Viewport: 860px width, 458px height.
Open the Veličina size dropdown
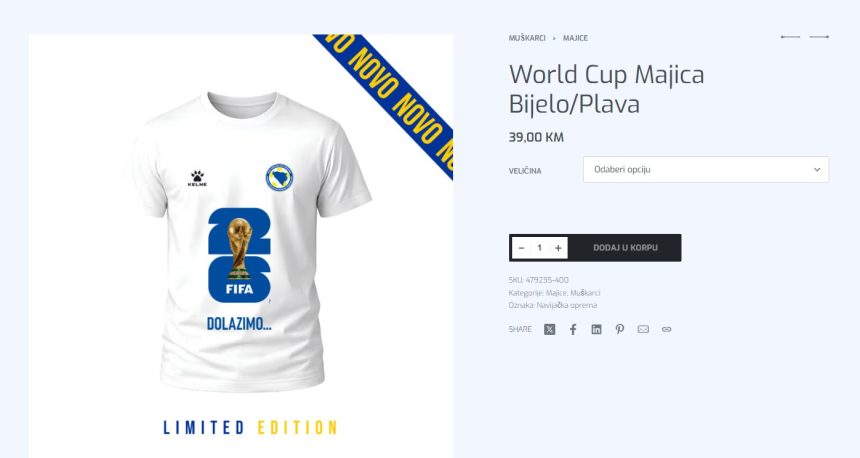coord(706,169)
